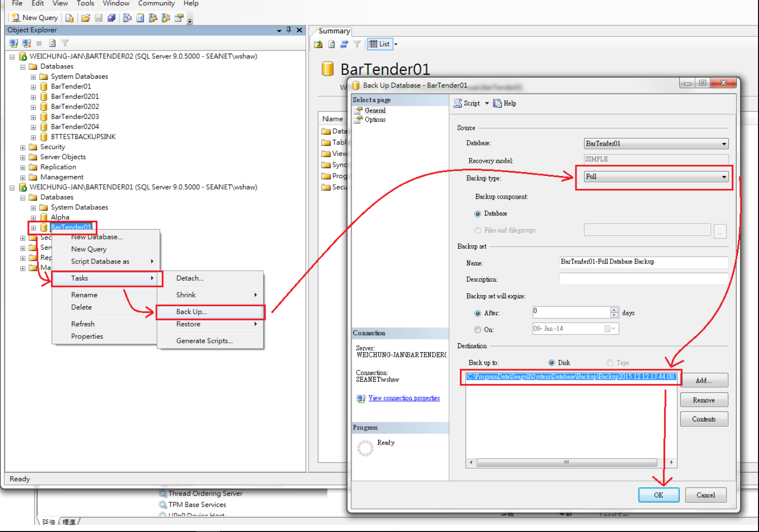Viewport: 759px width, 532px height.
Task: Open the Database combo box showing BarTender01
Action: pos(656,144)
